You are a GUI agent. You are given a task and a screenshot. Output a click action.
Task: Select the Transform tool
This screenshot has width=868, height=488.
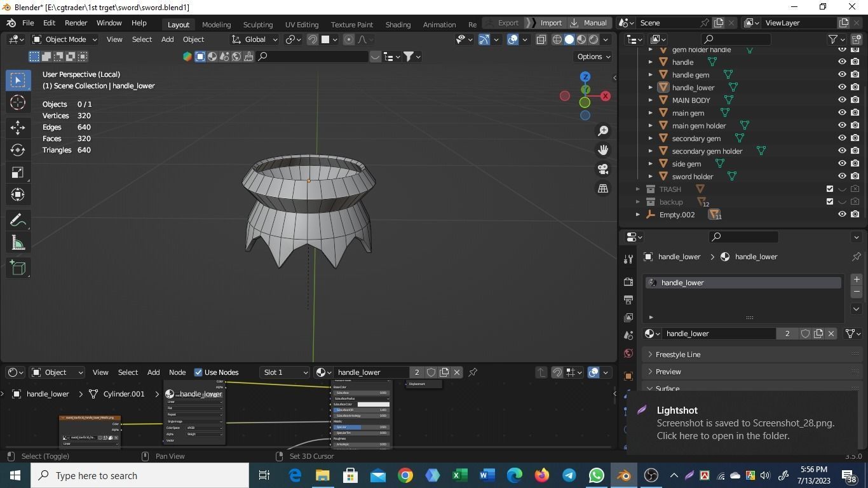(x=18, y=195)
